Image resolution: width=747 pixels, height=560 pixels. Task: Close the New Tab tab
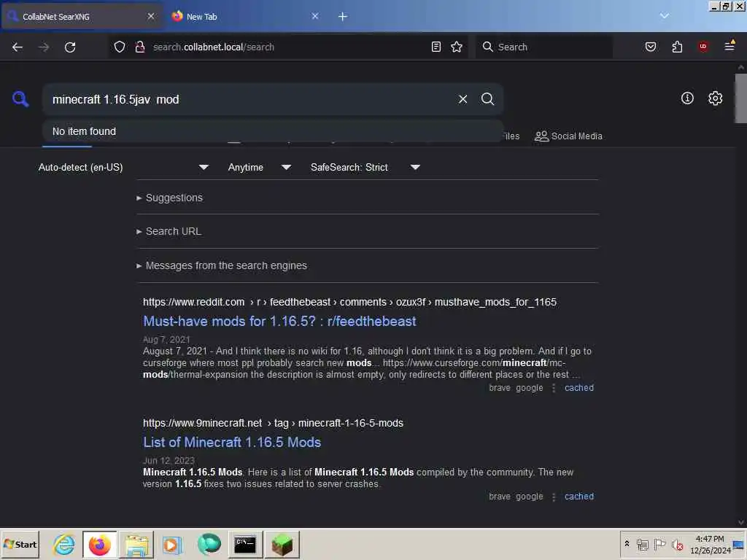click(x=315, y=16)
